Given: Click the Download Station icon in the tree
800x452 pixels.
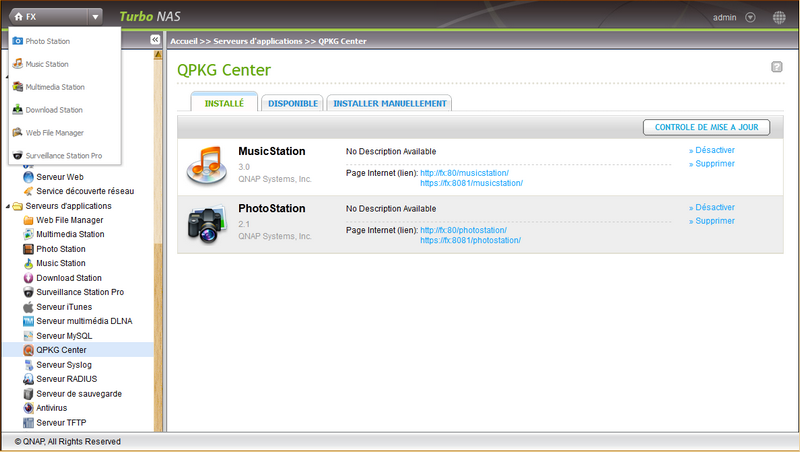Looking at the screenshot, I should point(29,278).
